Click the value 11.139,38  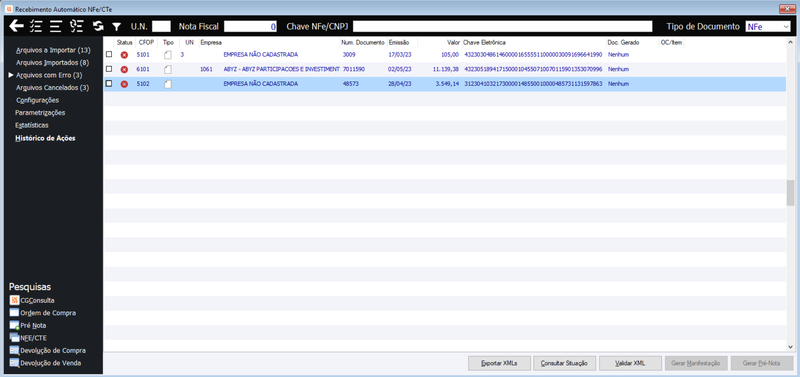pyautogui.click(x=445, y=69)
